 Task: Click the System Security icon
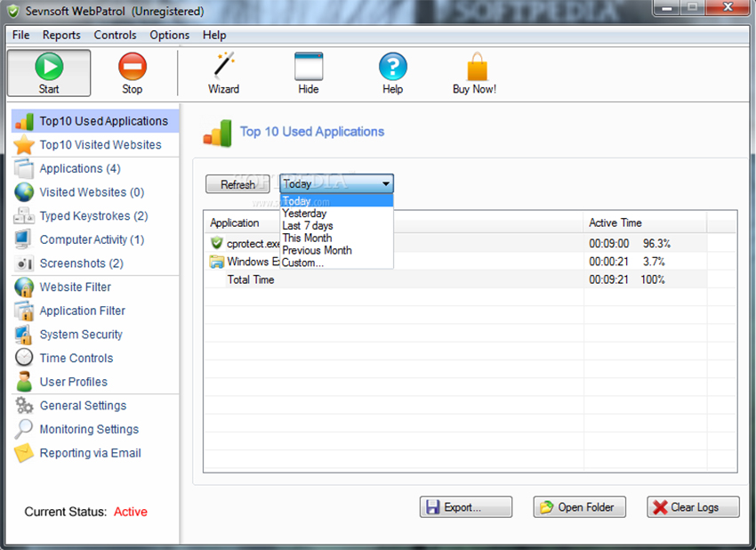pos(24,335)
